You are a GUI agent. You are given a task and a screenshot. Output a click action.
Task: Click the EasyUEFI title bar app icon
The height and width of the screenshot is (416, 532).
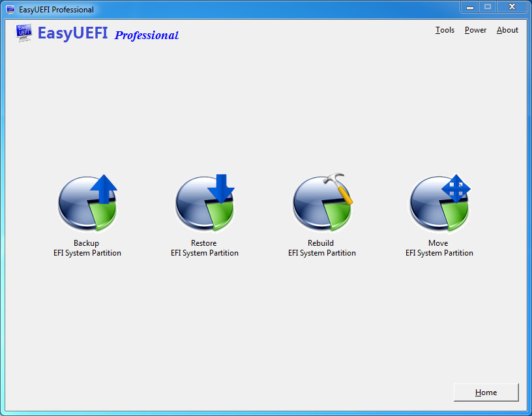tap(10, 10)
